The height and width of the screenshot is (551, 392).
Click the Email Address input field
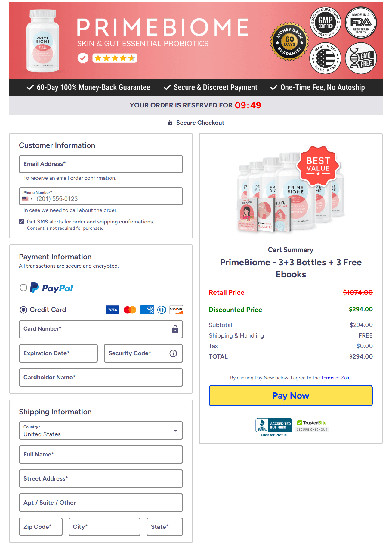click(x=101, y=164)
